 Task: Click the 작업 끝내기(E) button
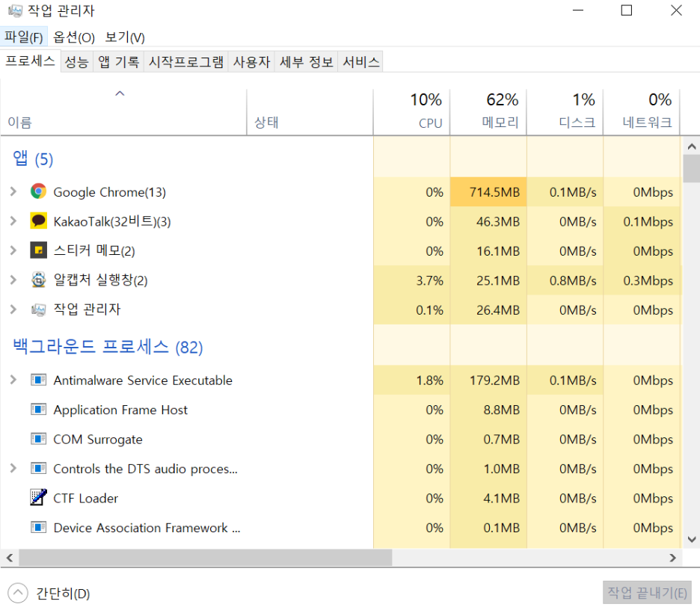pos(647,593)
